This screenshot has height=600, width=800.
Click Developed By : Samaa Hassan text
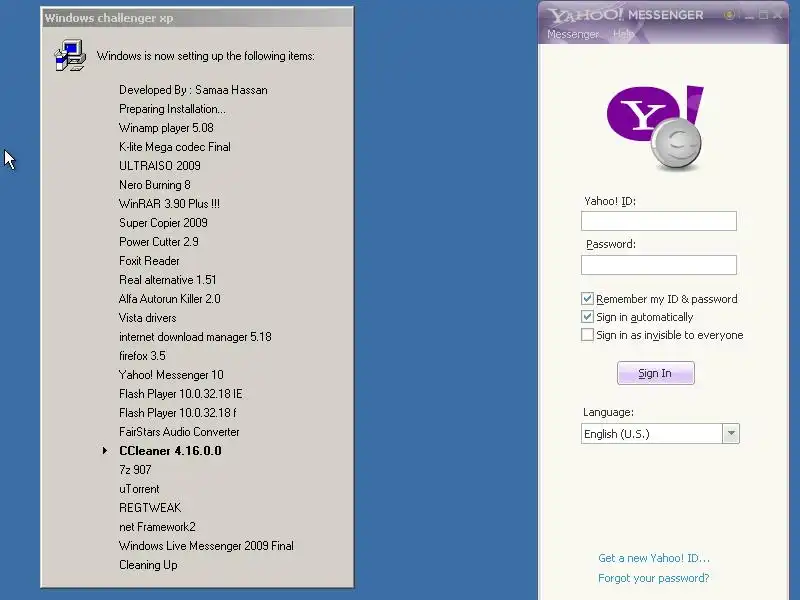coord(193,90)
